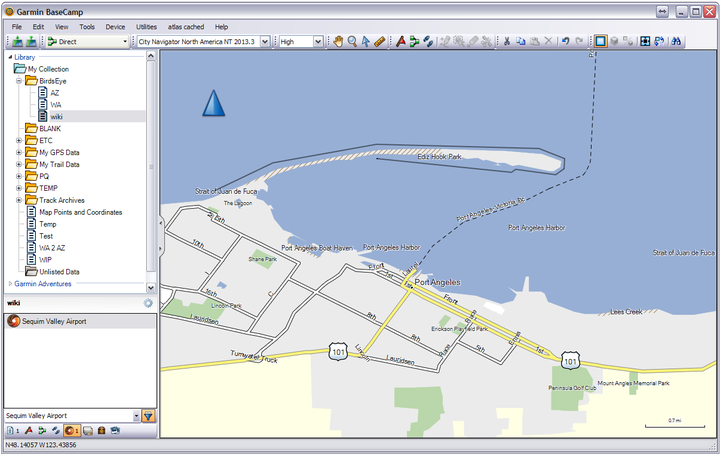Select the WA 2 AZ list

52,248
